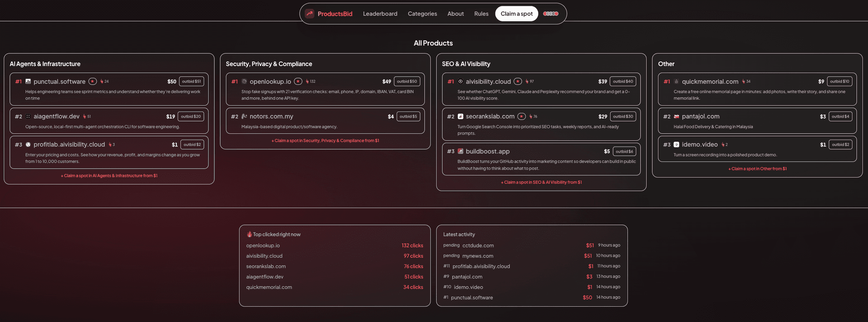Click cctdude.com in Latest activity
The image size is (868, 322).
click(478, 246)
